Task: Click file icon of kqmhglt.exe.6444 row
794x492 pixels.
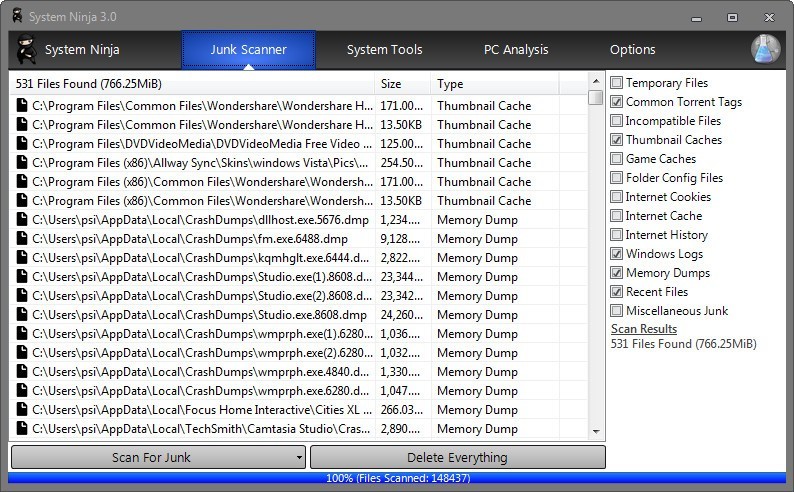Action: pos(22,258)
